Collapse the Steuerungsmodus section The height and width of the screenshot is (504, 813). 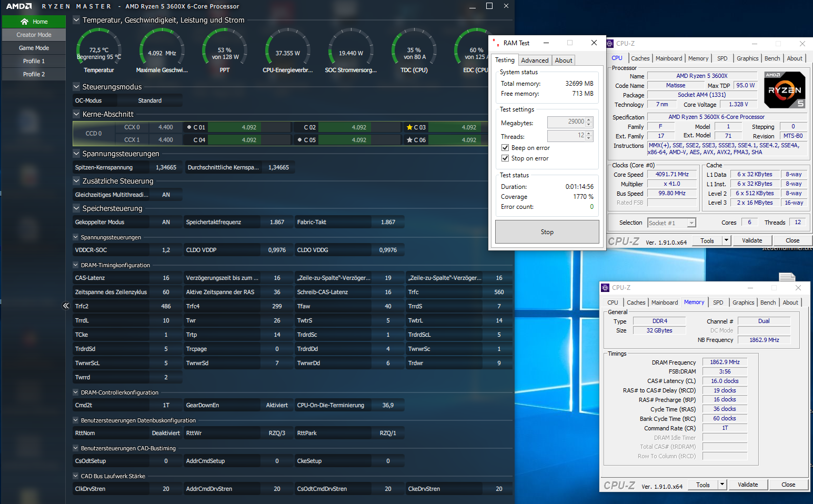point(76,87)
